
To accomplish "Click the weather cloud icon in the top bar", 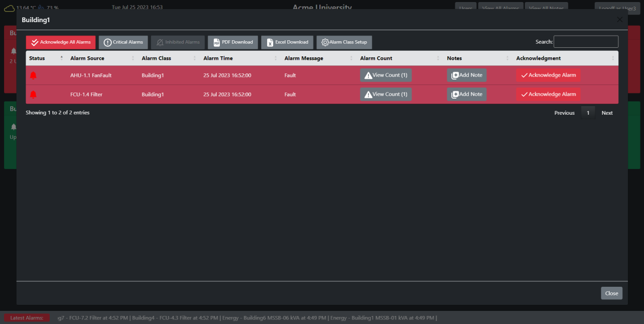I will 9,8.
